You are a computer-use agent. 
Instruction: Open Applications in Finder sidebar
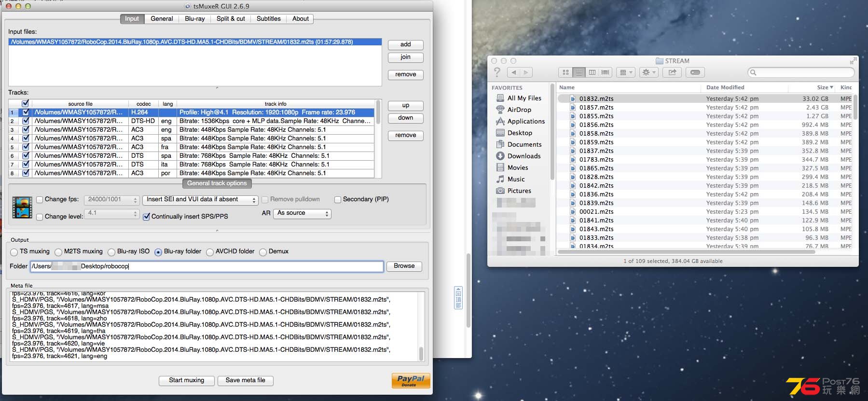pyautogui.click(x=521, y=121)
